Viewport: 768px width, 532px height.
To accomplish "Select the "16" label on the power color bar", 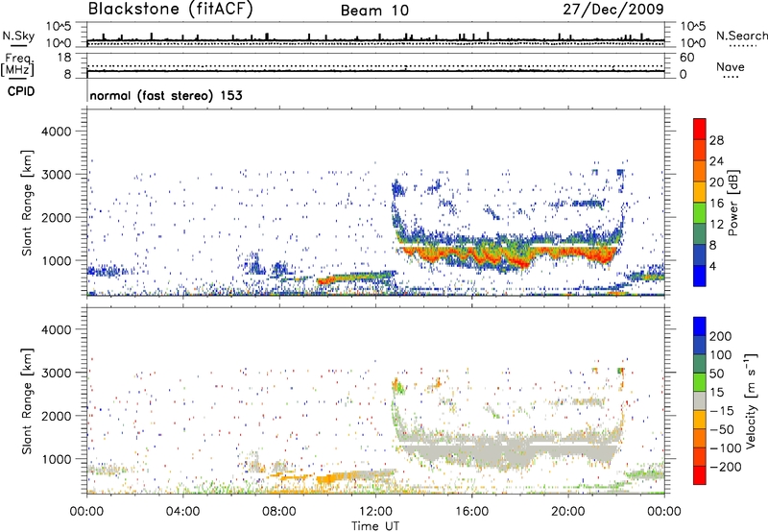I will tap(716, 204).
